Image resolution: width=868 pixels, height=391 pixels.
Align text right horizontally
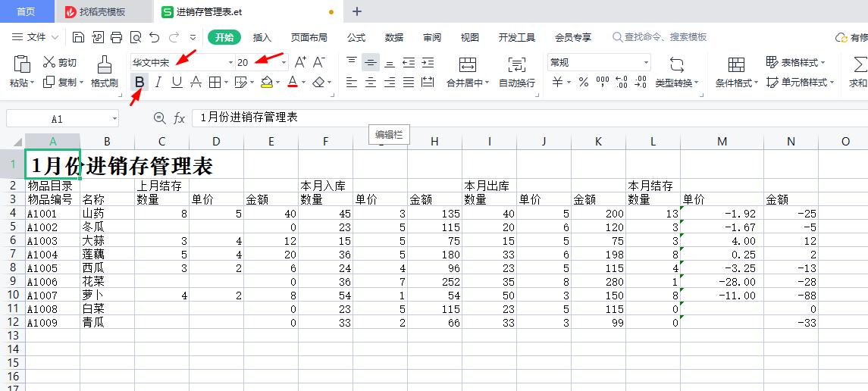390,83
